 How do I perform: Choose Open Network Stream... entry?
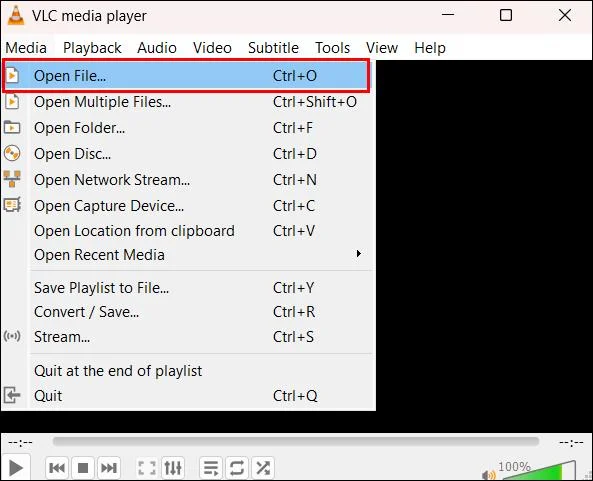[x=188, y=180]
